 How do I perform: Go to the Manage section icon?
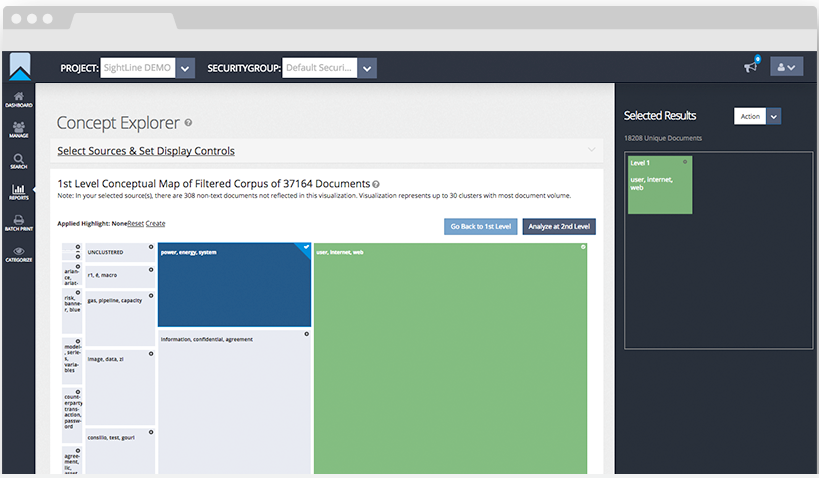pos(19,130)
